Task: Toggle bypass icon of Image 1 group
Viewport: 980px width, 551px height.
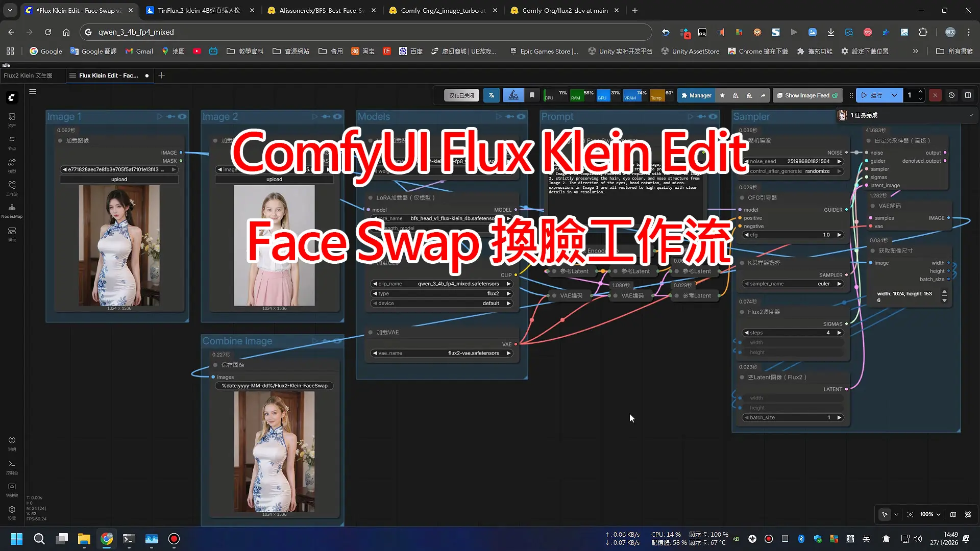Action: click(x=171, y=117)
